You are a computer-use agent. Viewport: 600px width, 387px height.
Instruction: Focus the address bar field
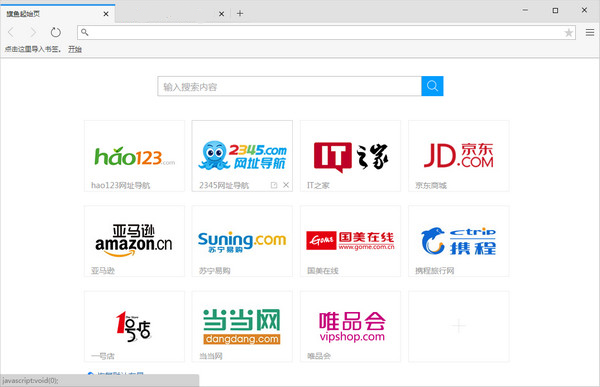pos(326,33)
